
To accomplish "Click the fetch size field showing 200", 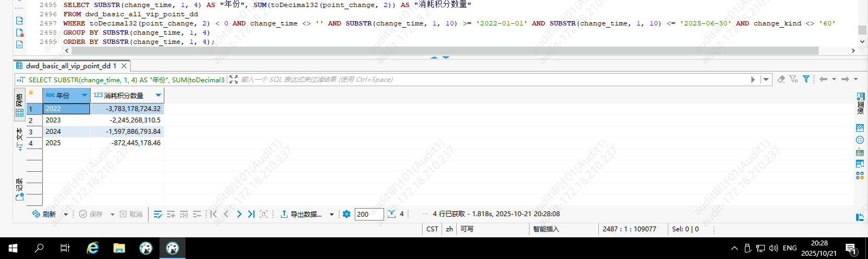I will point(369,214).
